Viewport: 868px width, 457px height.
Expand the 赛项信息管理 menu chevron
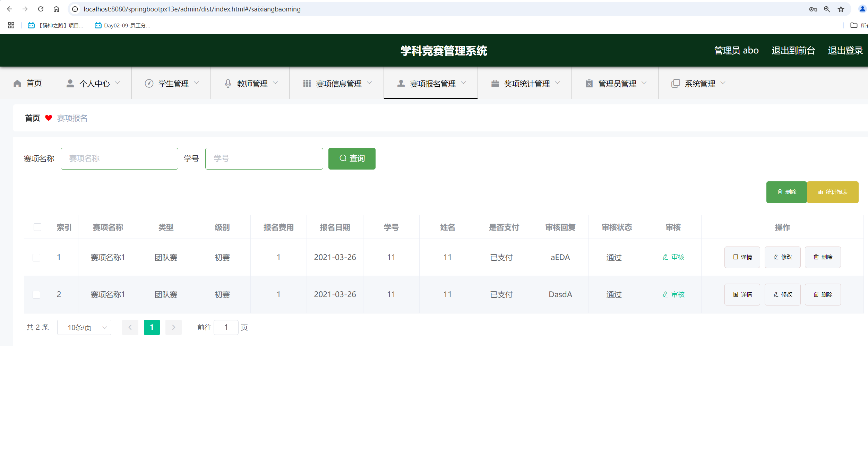pos(369,83)
